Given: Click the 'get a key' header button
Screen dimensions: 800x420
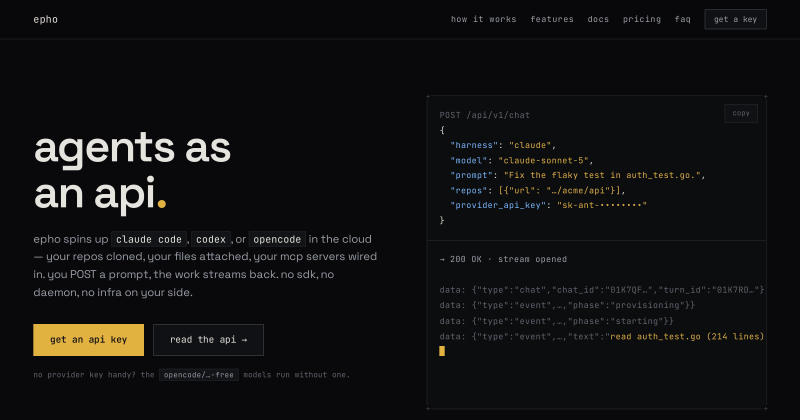Looking at the screenshot, I should [x=735, y=19].
